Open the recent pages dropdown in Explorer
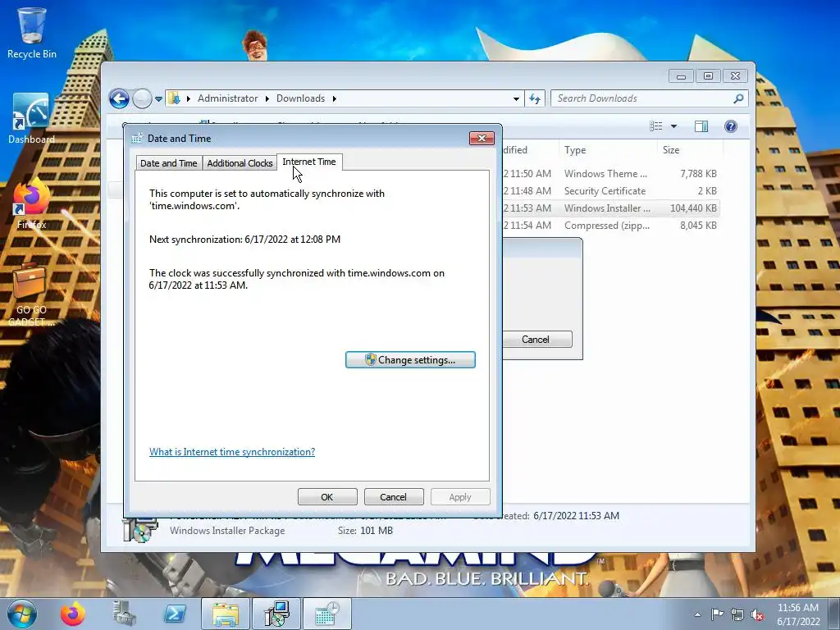 tap(158, 99)
